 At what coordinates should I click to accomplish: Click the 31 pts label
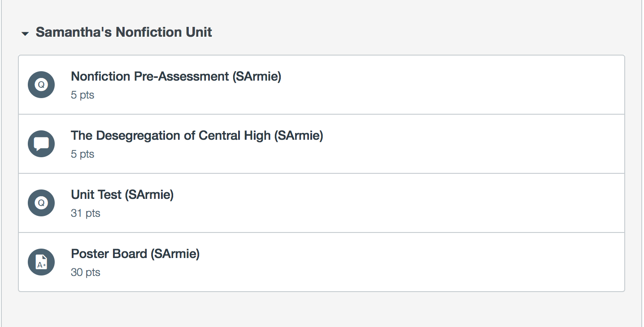click(x=85, y=213)
